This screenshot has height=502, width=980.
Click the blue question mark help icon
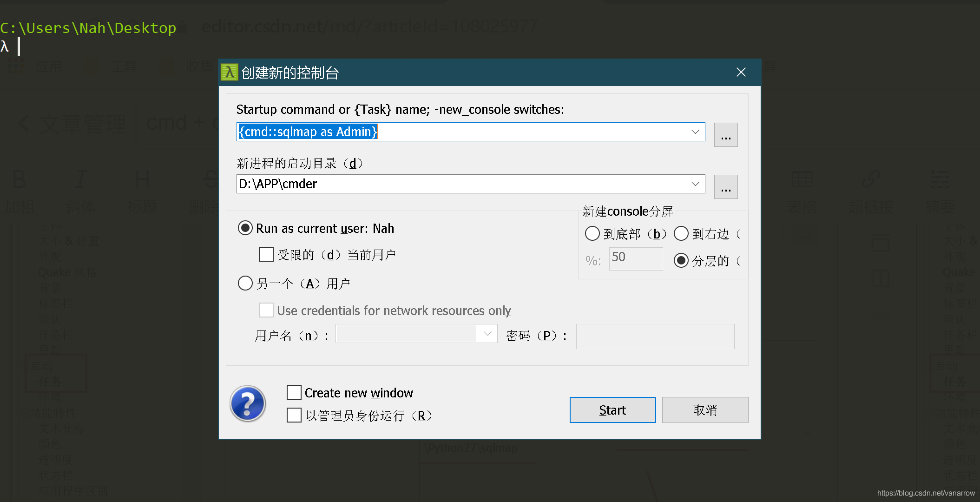click(248, 404)
